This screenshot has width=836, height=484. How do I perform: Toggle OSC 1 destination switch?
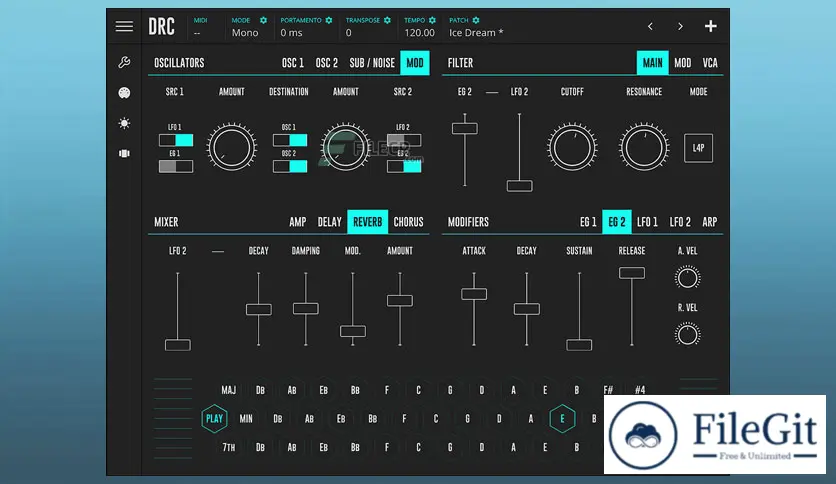290,140
